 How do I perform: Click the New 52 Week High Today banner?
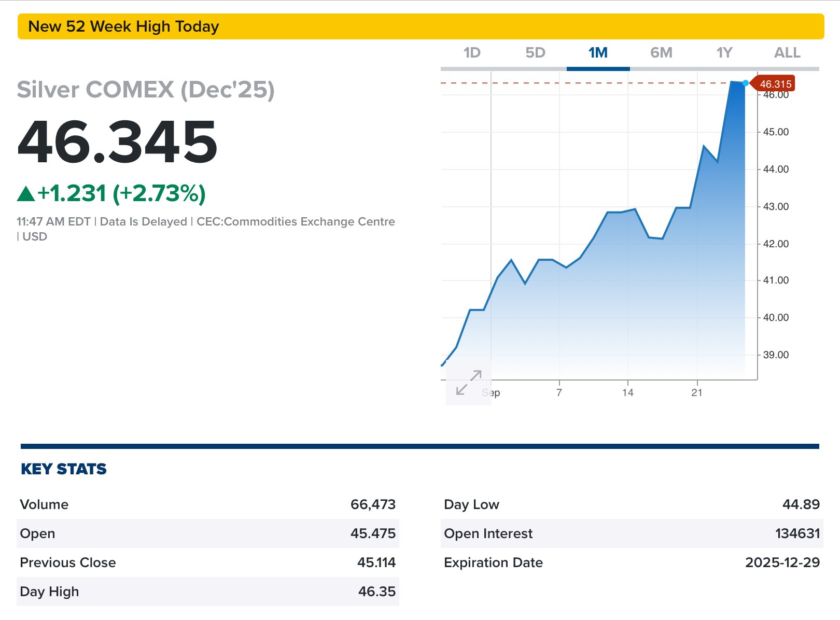point(421,26)
